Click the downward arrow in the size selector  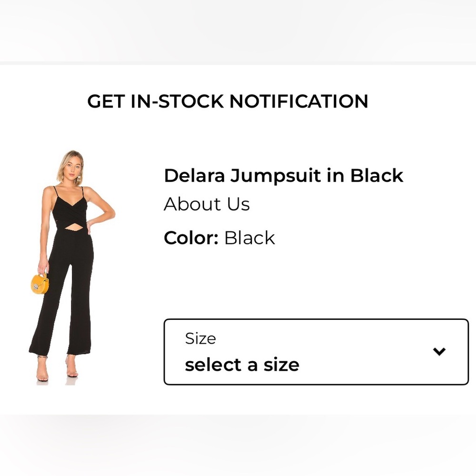point(438,351)
